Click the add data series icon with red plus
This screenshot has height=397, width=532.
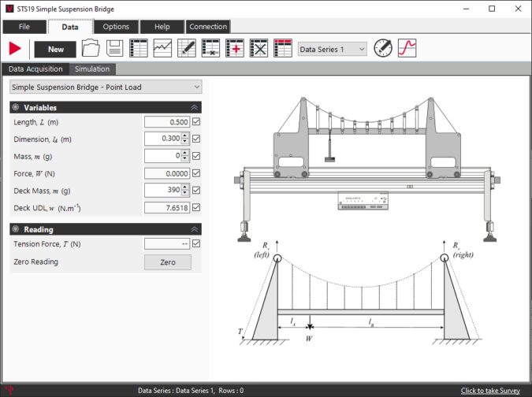[235, 48]
